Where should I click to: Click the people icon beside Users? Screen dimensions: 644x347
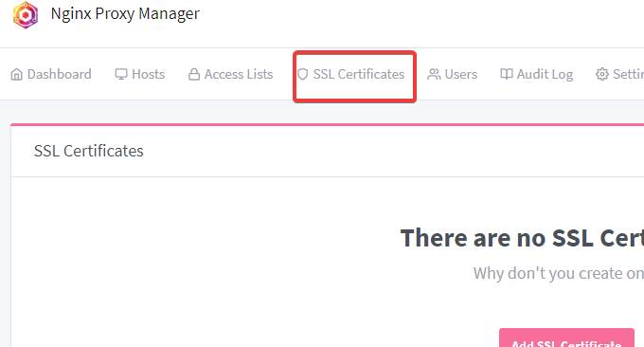click(434, 74)
